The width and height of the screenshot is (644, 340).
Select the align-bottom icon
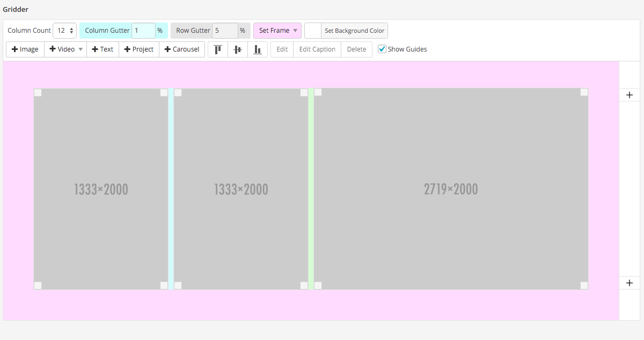coord(258,49)
